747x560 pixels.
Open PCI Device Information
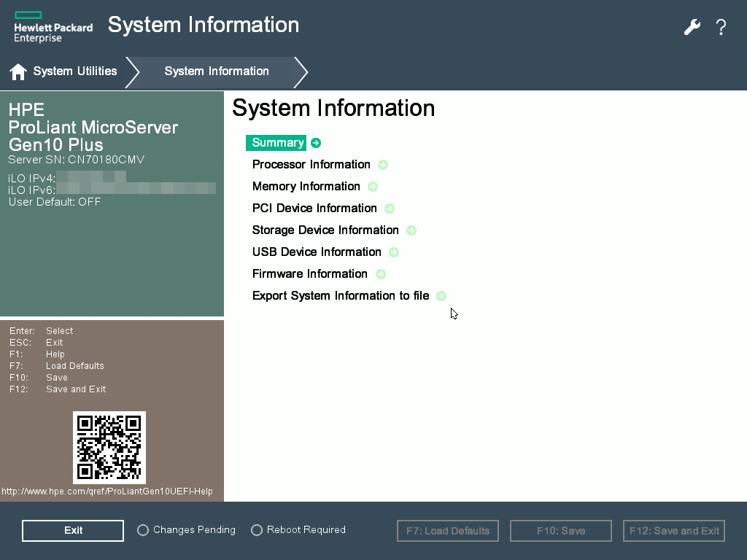point(314,208)
